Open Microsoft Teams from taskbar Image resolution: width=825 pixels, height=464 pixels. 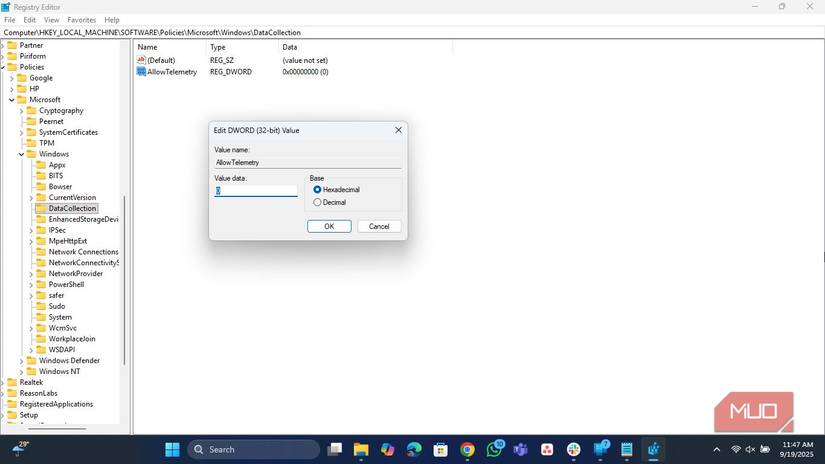tap(520, 449)
